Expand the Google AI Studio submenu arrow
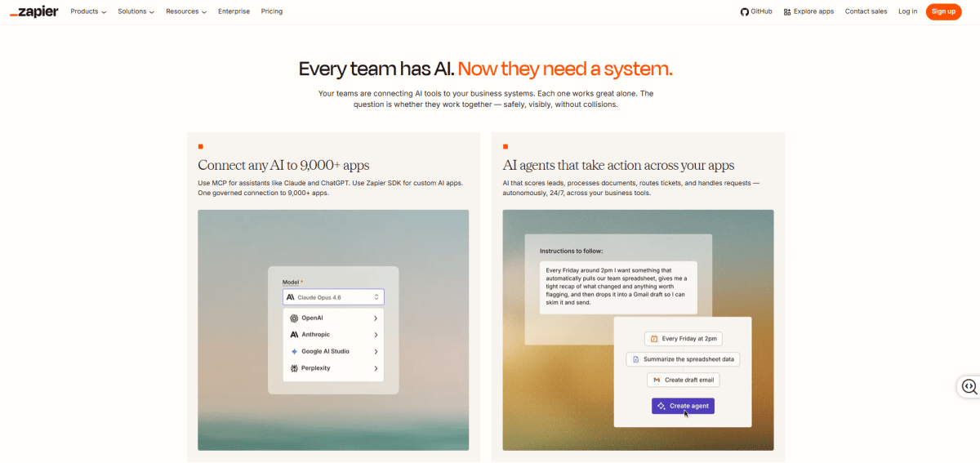 tap(376, 351)
